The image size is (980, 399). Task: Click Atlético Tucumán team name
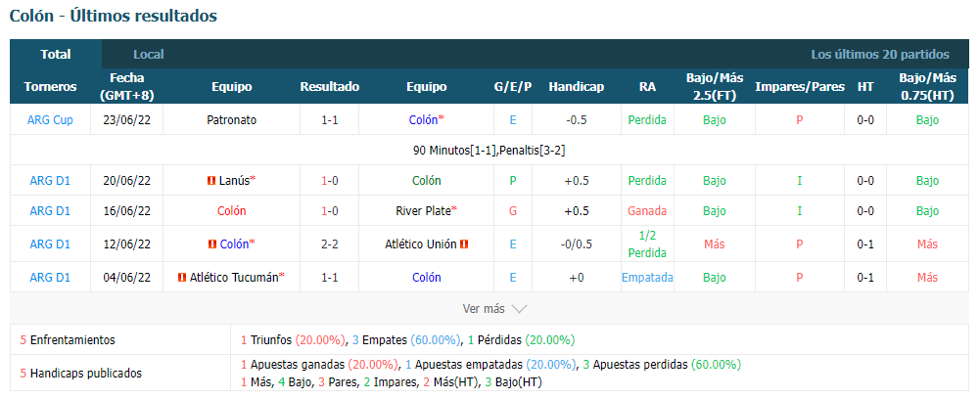[234, 277]
